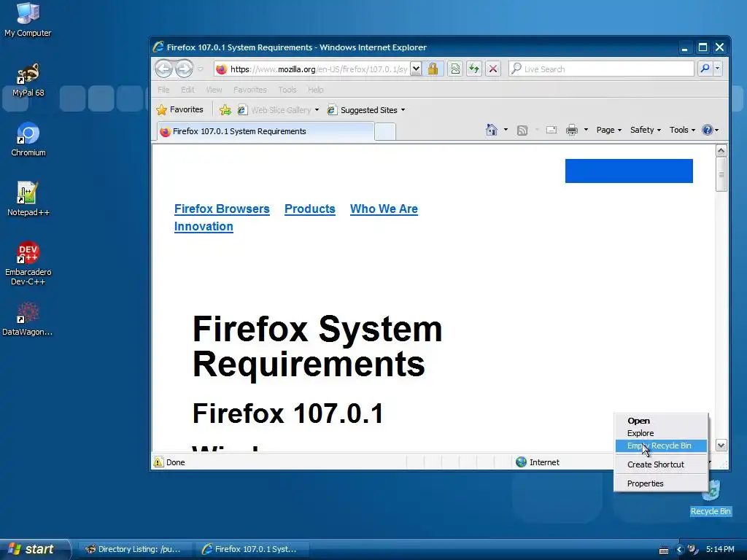Open the View menu
Viewport: 747px width, 560px height.
click(x=214, y=90)
